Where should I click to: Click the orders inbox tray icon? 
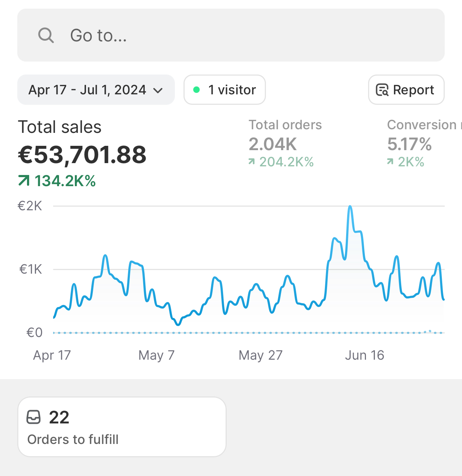[34, 417]
